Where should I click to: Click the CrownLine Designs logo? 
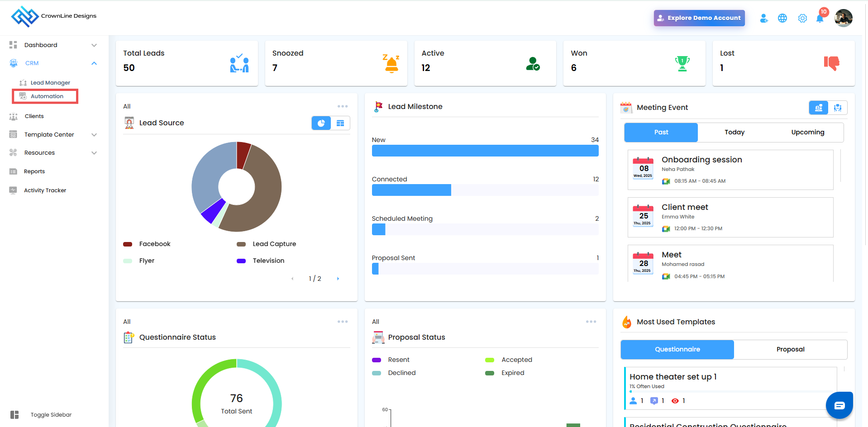point(53,16)
